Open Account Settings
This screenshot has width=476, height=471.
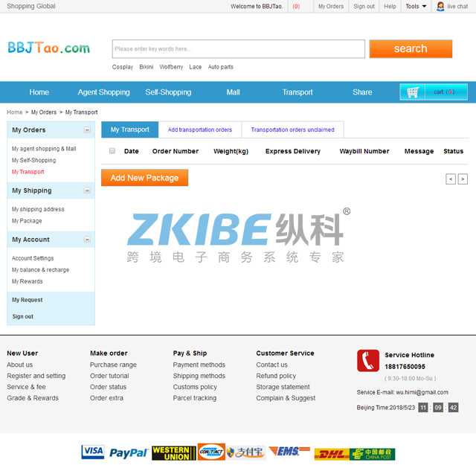click(33, 257)
